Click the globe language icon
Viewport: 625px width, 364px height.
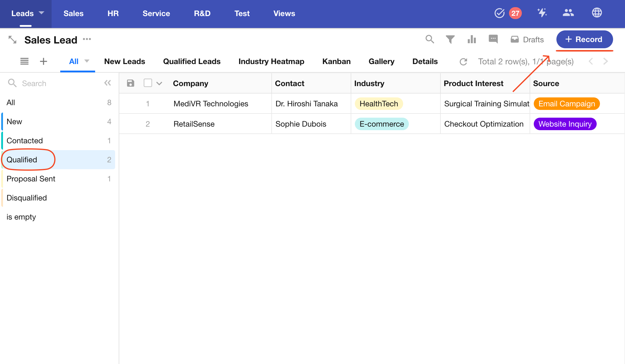coord(597,13)
